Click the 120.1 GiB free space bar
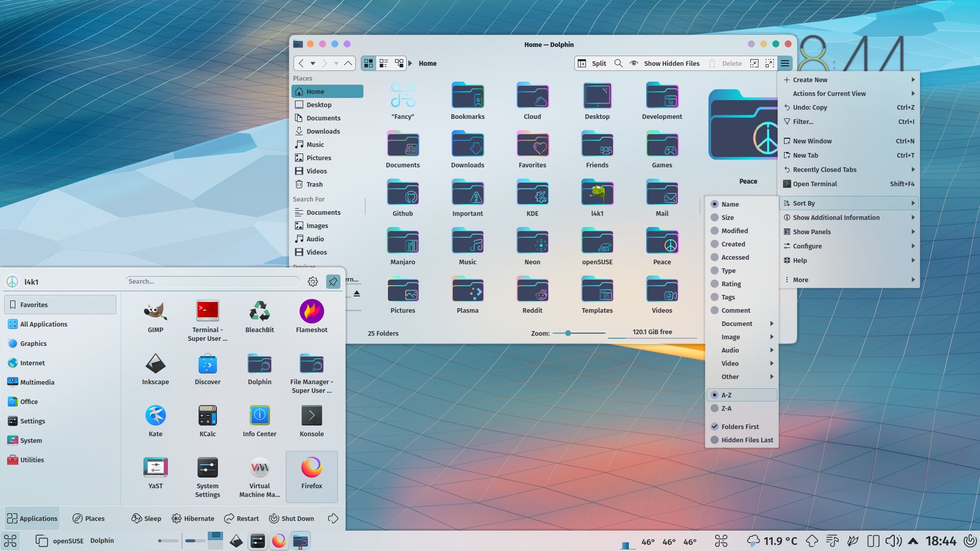The width and height of the screenshot is (980, 551). pyautogui.click(x=652, y=333)
